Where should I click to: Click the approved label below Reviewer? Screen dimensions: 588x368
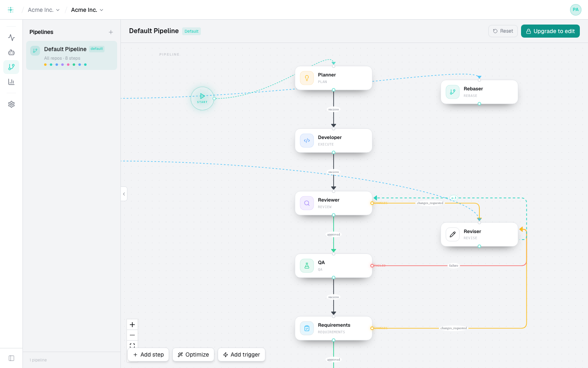point(334,235)
